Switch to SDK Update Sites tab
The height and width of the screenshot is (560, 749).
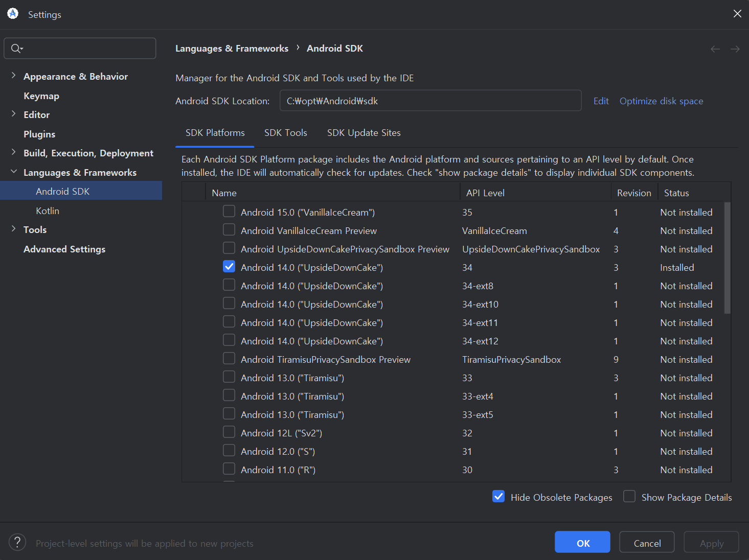[364, 133]
